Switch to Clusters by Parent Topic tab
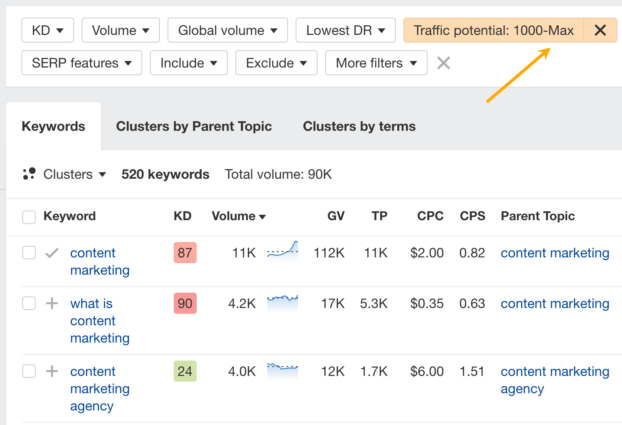The image size is (622, 425). click(194, 127)
